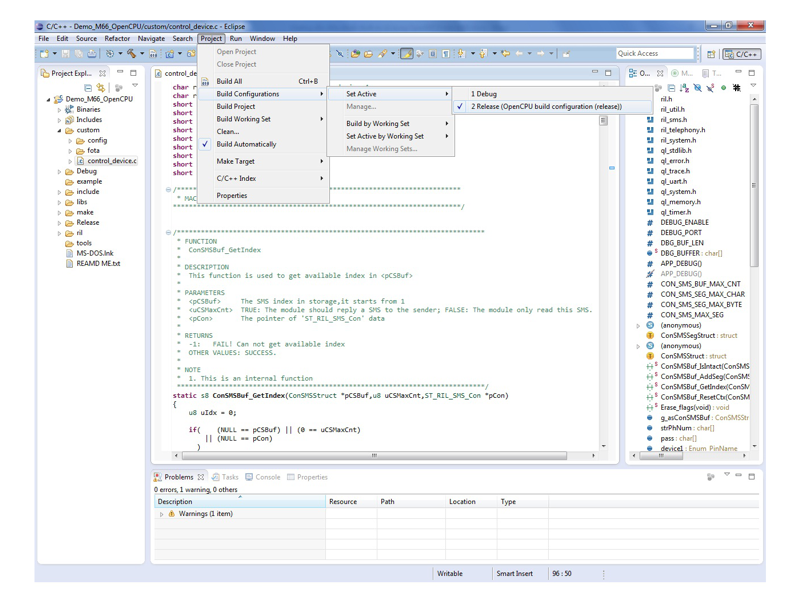Expand the Binaries tree node
This screenshot has height=603, width=800.
59,110
